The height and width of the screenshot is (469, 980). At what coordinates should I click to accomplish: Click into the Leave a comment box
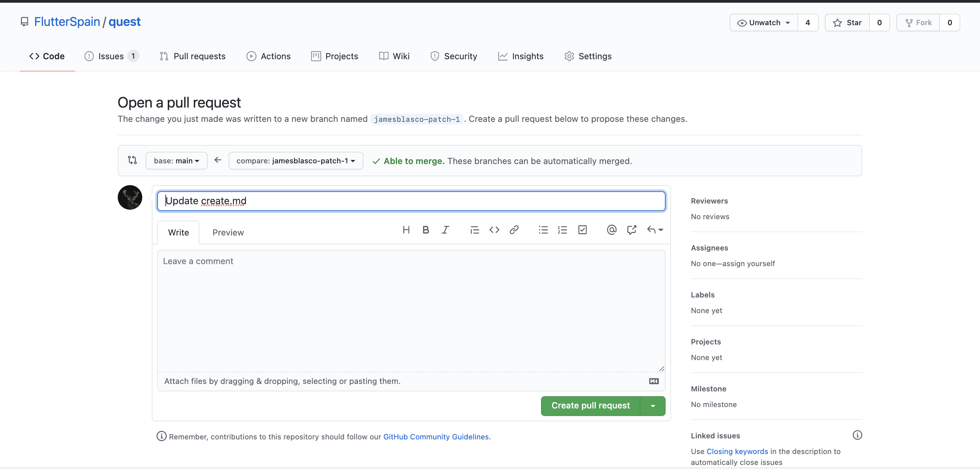point(411,311)
